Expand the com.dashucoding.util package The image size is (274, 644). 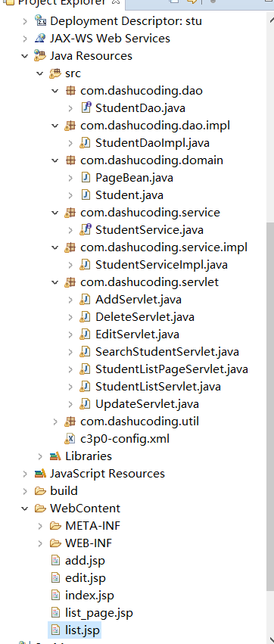55,421
